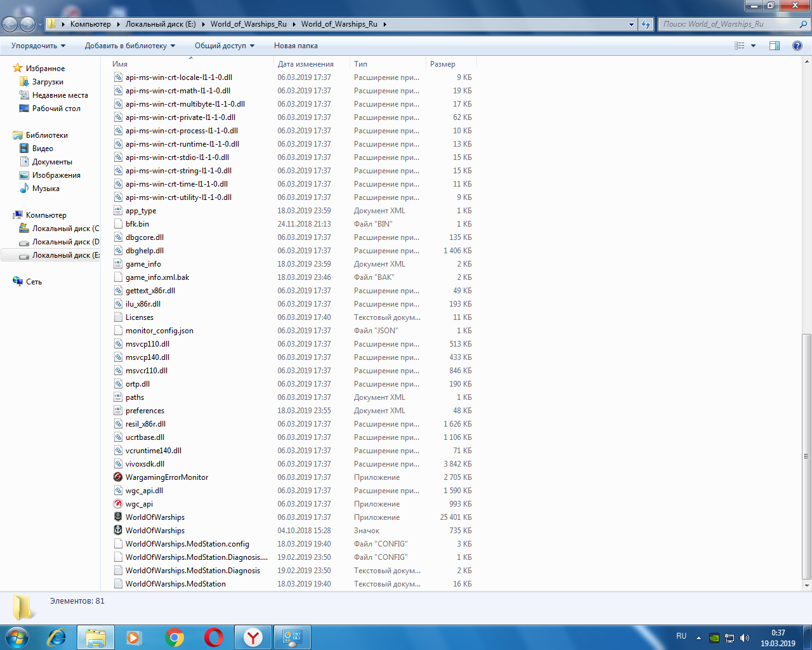Launch Yandex browser from taskbar

253,637
